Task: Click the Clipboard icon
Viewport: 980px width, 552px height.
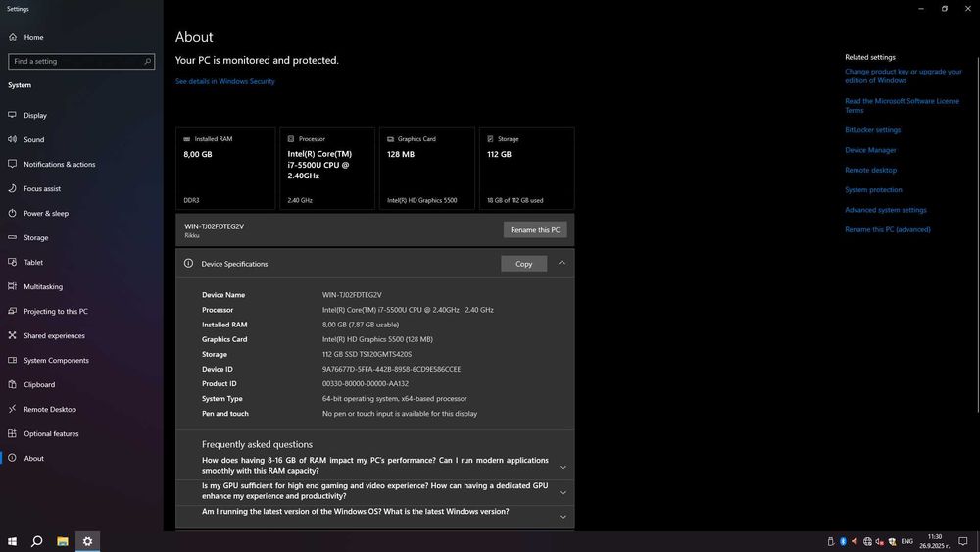Action: click(12, 384)
